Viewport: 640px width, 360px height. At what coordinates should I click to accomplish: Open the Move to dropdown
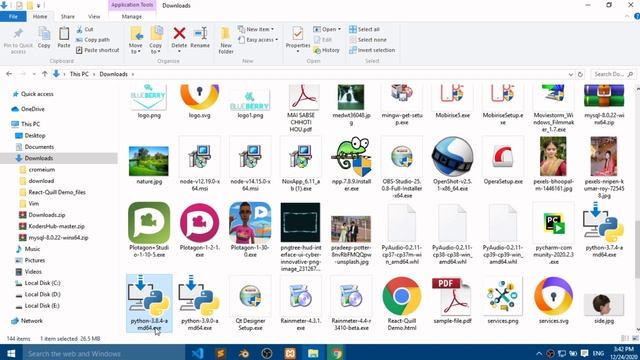(x=136, y=40)
